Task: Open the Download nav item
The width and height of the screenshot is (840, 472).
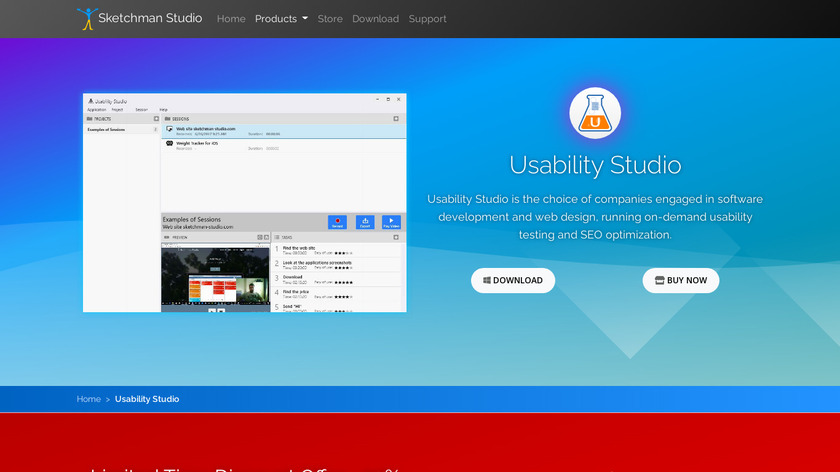Action: point(376,19)
